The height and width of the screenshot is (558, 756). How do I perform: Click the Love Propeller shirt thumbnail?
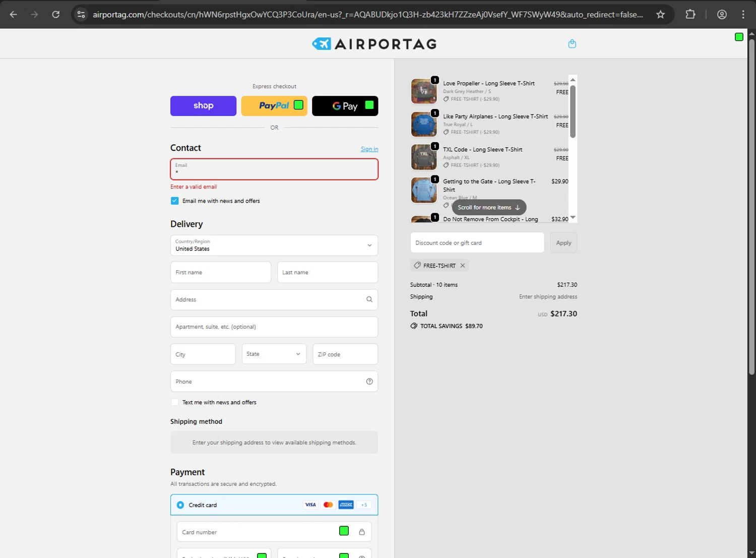[424, 91]
